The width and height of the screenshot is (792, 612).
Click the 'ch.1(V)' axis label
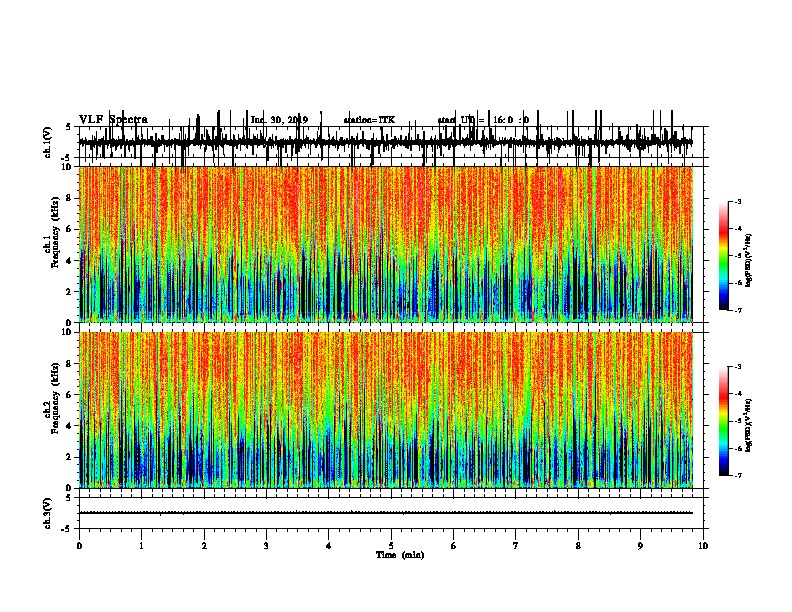[x=48, y=142]
